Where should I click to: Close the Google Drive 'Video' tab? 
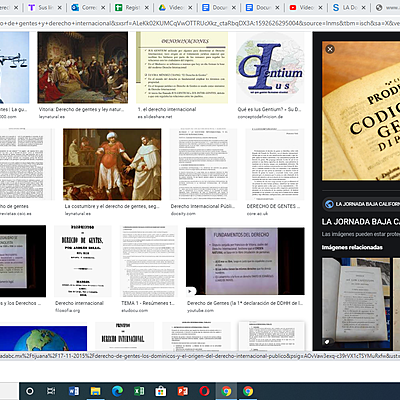190,7
